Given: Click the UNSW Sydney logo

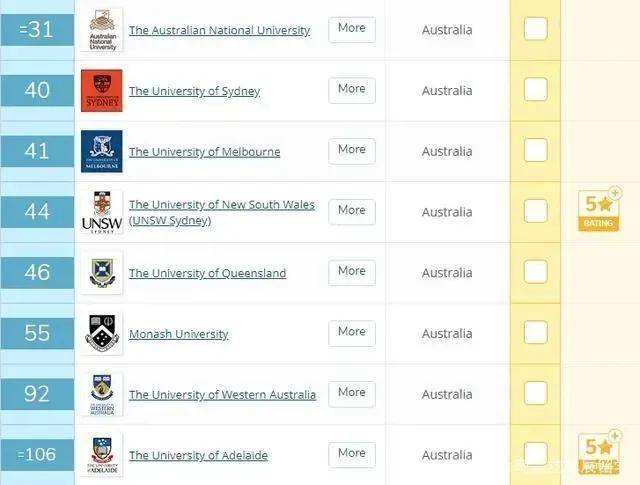Looking at the screenshot, I should (x=102, y=212).
